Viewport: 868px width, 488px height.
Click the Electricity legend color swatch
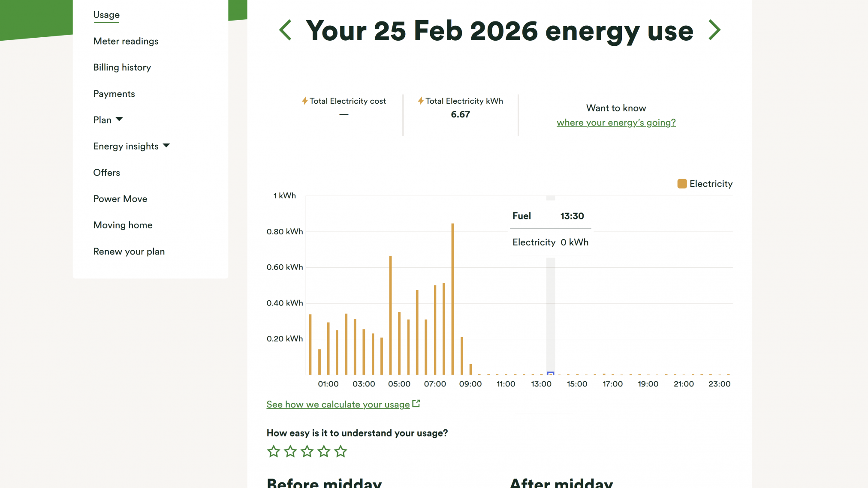pos(681,183)
